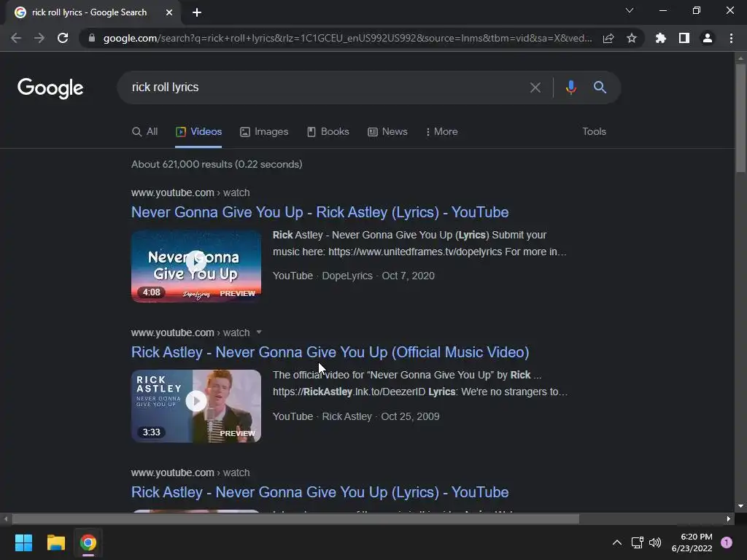Image resolution: width=747 pixels, height=560 pixels.
Task: Click the browser forward arrow
Action: tap(39, 38)
